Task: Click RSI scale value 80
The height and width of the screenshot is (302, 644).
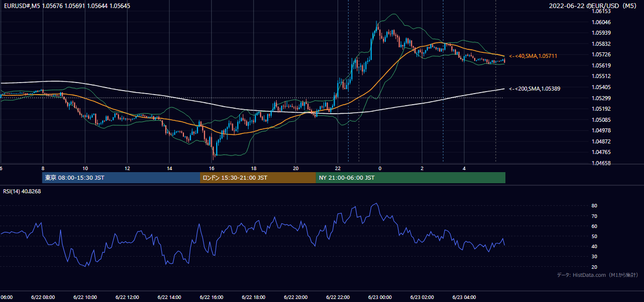Action: tap(595, 206)
